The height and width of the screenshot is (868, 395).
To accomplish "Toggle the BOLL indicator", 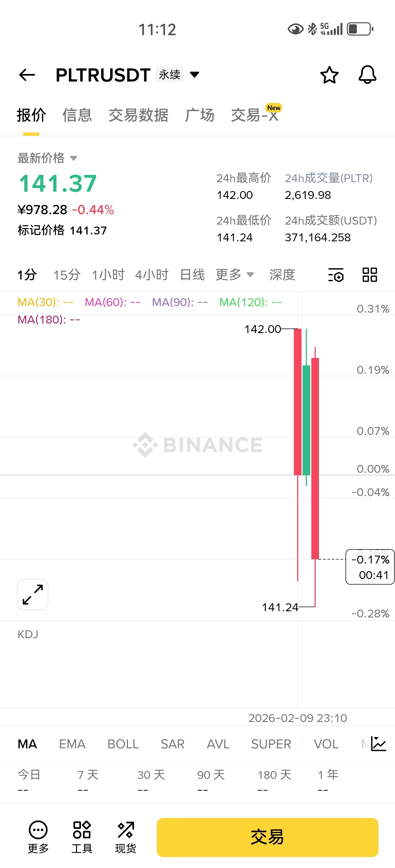I will (123, 744).
